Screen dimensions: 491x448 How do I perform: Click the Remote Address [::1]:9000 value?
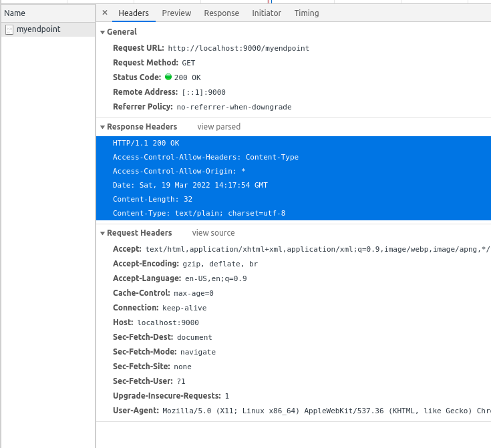click(204, 92)
